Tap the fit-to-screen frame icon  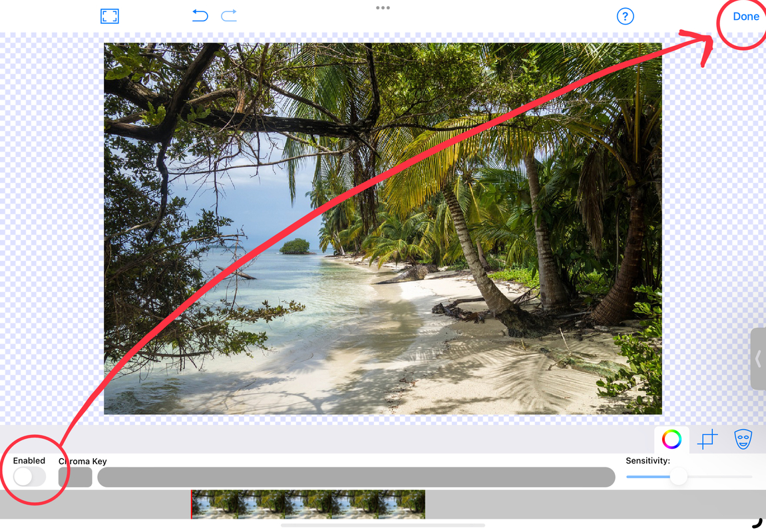point(109,16)
